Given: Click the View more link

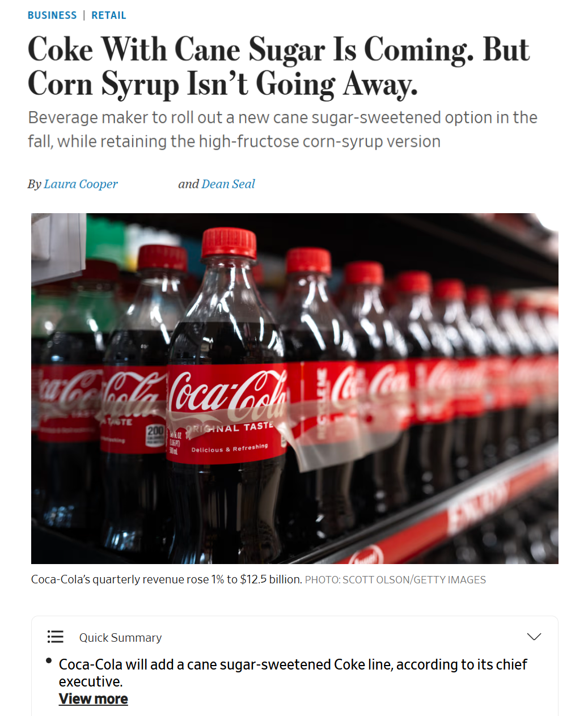Looking at the screenshot, I should [x=94, y=698].
